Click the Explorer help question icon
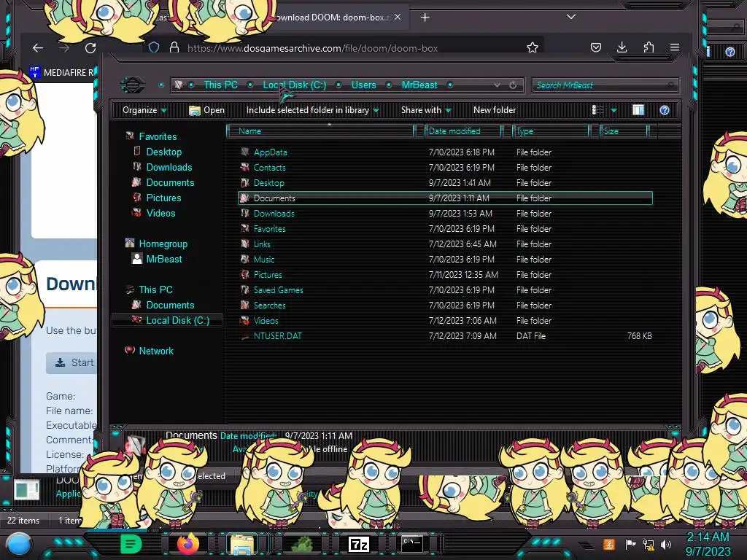Image resolution: width=747 pixels, height=560 pixels. point(665,110)
